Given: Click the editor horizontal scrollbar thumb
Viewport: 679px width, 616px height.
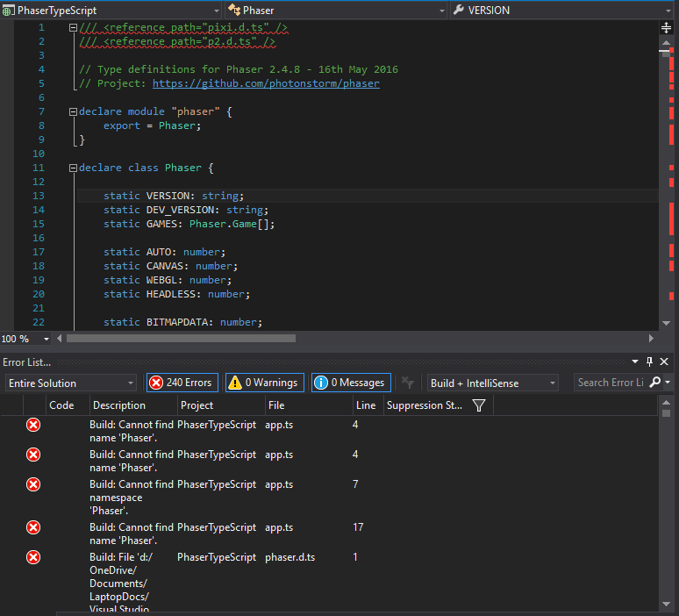Looking at the screenshot, I should pos(181,339).
